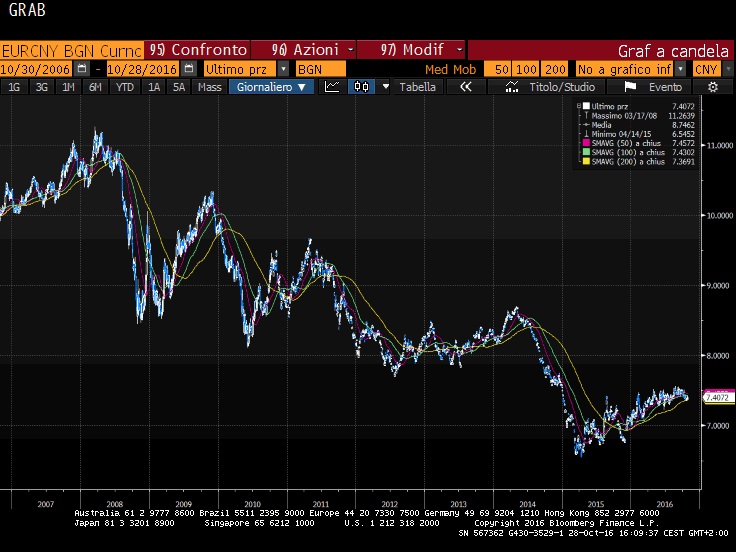Open the chart settings gear icon
736x552 pixels.
pos(713,87)
